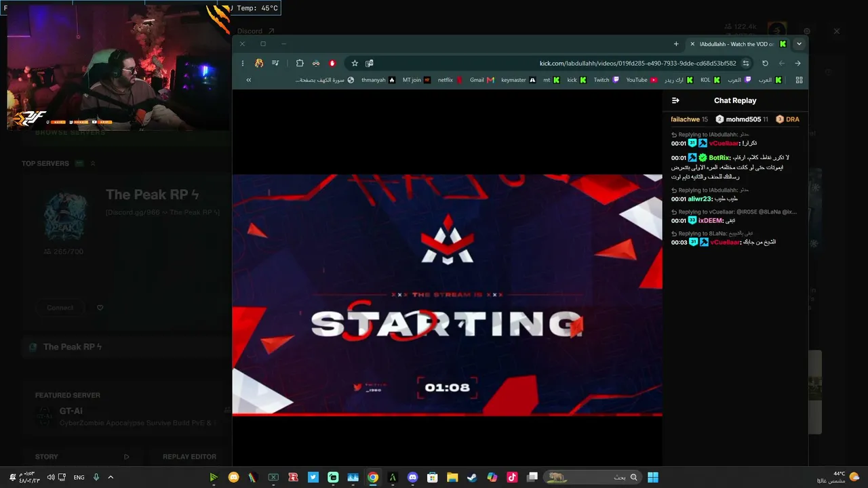The image size is (868, 488).
Task: Select top gifter failachwe
Action: [689, 119]
